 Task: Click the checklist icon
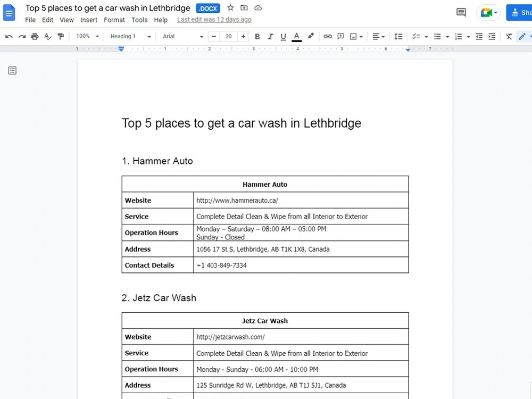tap(417, 36)
